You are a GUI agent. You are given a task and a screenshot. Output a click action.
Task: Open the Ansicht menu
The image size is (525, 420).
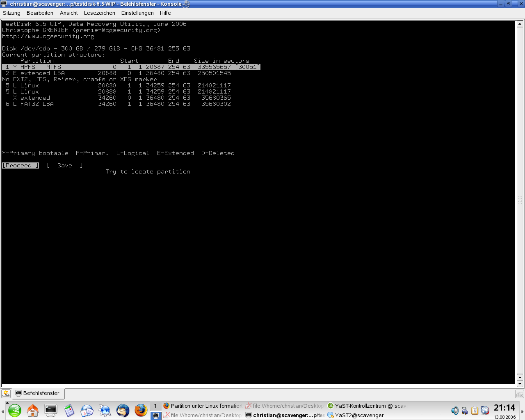68,13
